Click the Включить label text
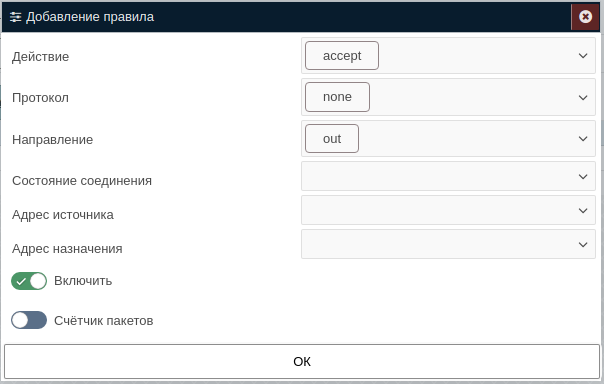The width and height of the screenshot is (604, 384). click(x=83, y=281)
